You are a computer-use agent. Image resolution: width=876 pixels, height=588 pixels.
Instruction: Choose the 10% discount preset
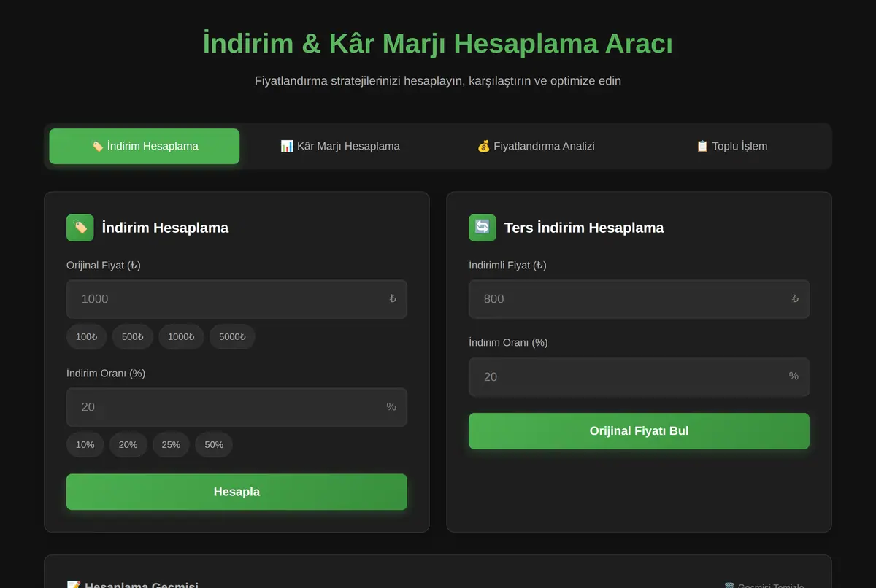[x=85, y=445]
